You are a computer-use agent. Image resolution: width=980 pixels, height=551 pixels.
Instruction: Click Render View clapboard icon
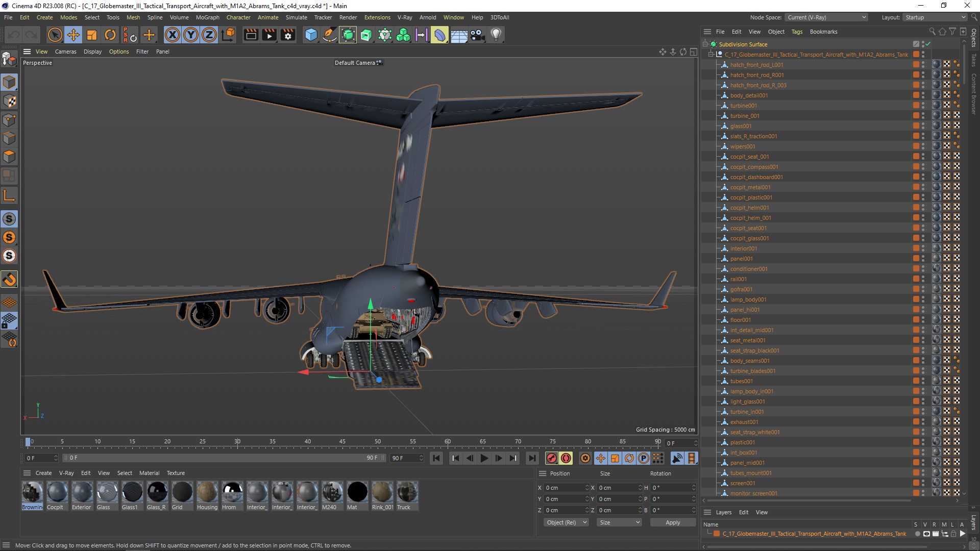coord(251,35)
